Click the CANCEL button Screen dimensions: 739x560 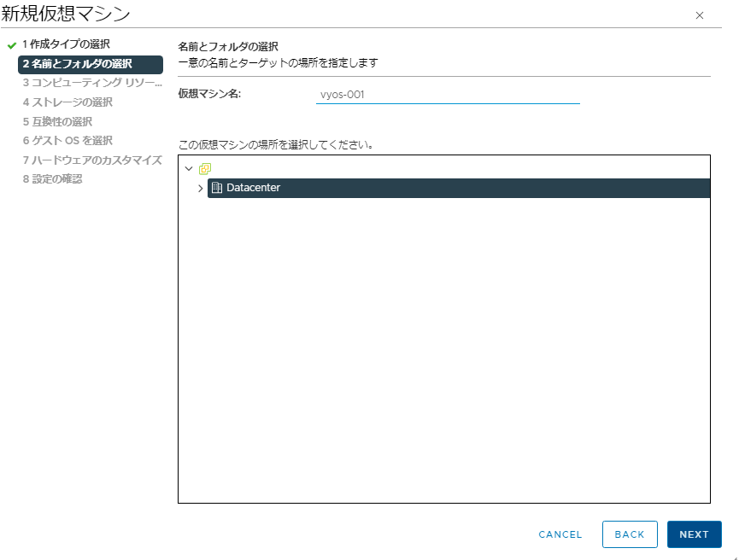point(560,534)
